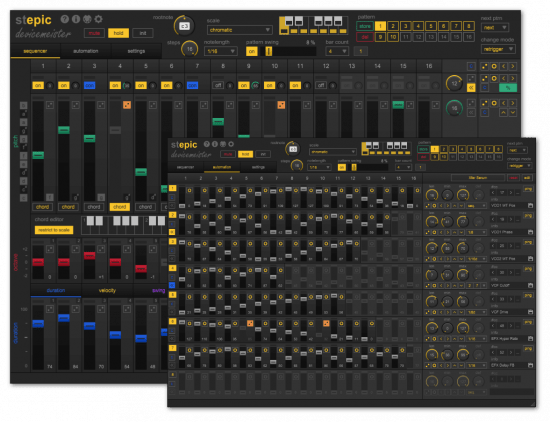Open notelength dropdown in front automation window

coord(318,167)
